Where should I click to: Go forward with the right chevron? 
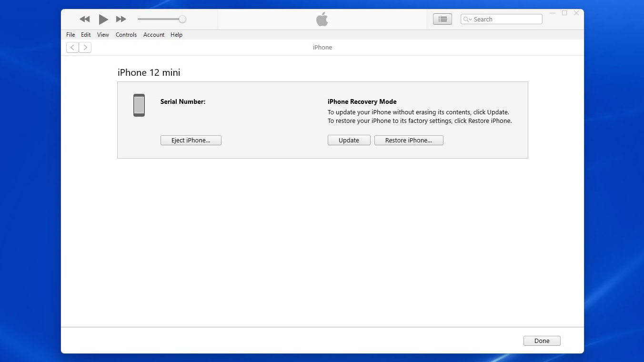pos(85,47)
